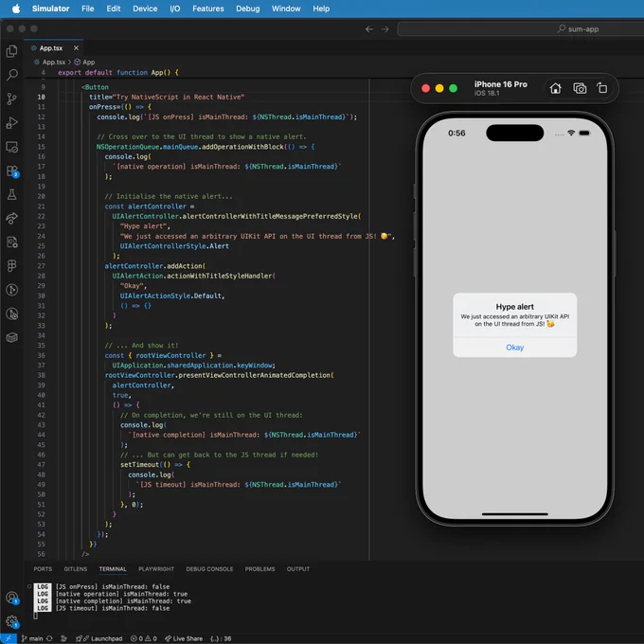
Task: Open the Debug menu
Action: pyautogui.click(x=248, y=9)
